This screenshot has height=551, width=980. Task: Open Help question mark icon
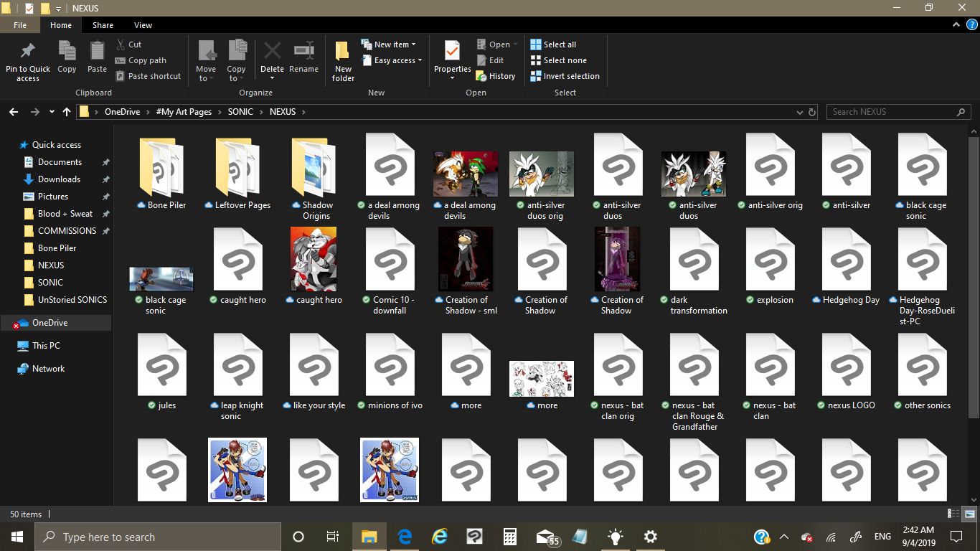coord(971,24)
